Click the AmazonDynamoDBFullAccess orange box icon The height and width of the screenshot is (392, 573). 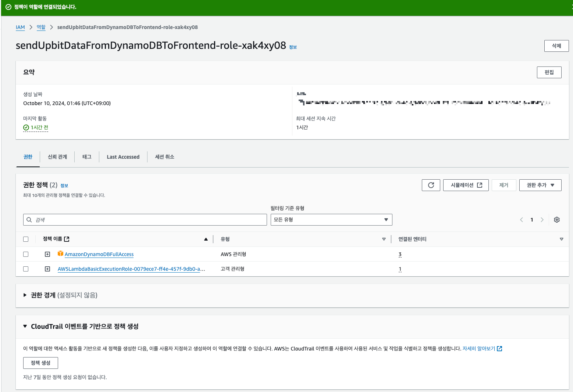point(60,253)
